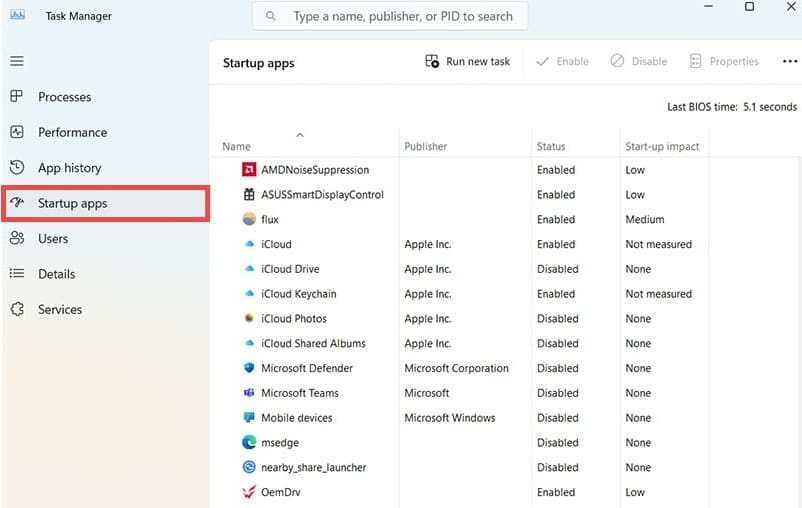The width and height of the screenshot is (802, 508).
Task: Click Disabled status for nearby_share_launcher
Action: tap(558, 467)
